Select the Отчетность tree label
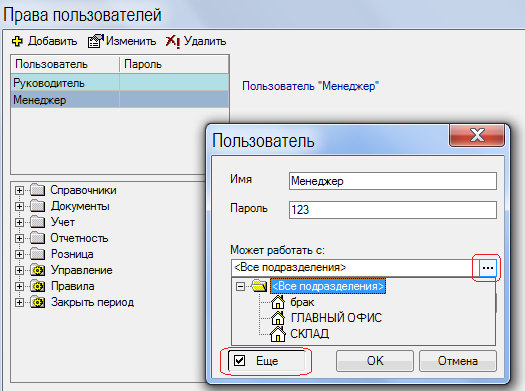The width and height of the screenshot is (525, 391). click(x=79, y=238)
